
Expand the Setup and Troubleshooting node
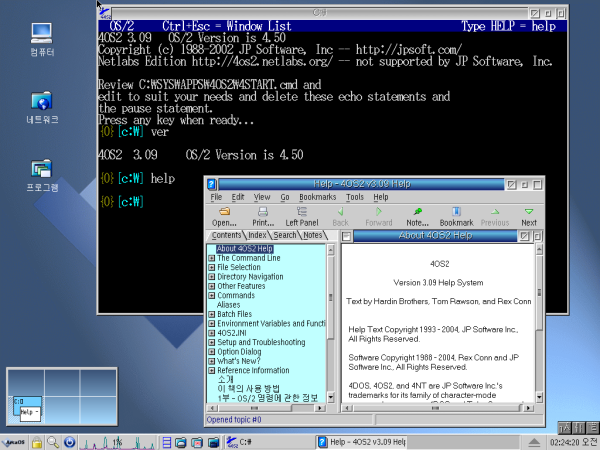(212, 342)
